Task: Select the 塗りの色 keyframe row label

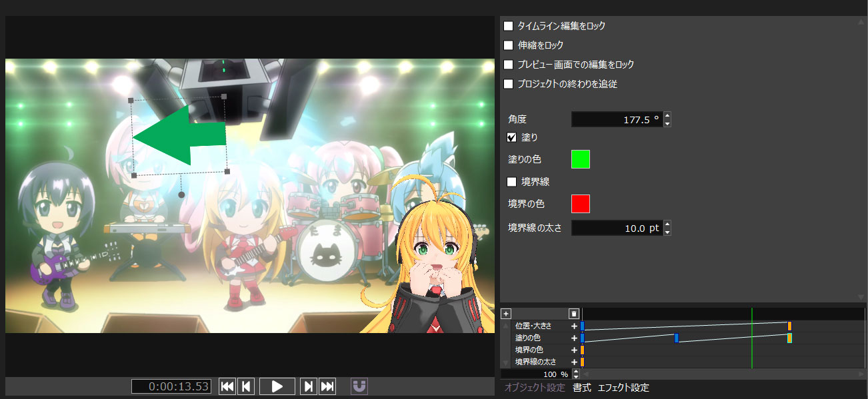Action: coord(528,338)
